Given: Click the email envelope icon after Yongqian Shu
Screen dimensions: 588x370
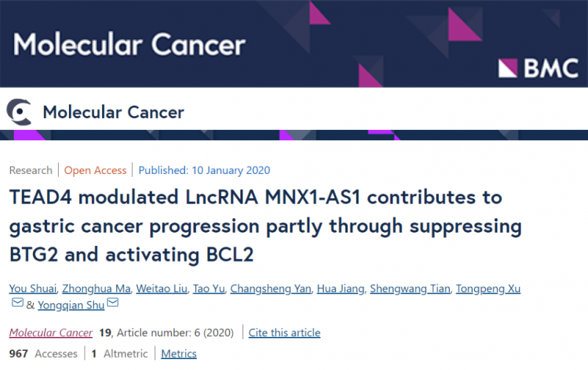Looking at the screenshot, I should point(112,303).
